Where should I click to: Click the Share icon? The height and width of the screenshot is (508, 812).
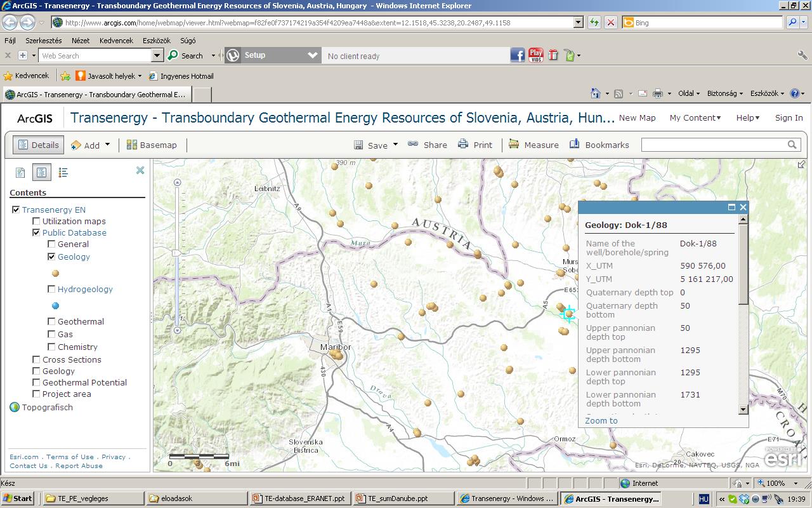(x=413, y=144)
